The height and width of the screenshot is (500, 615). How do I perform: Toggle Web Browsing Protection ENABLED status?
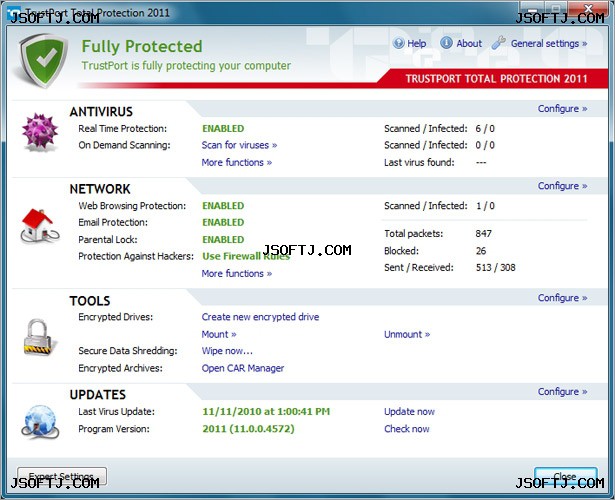pos(223,206)
